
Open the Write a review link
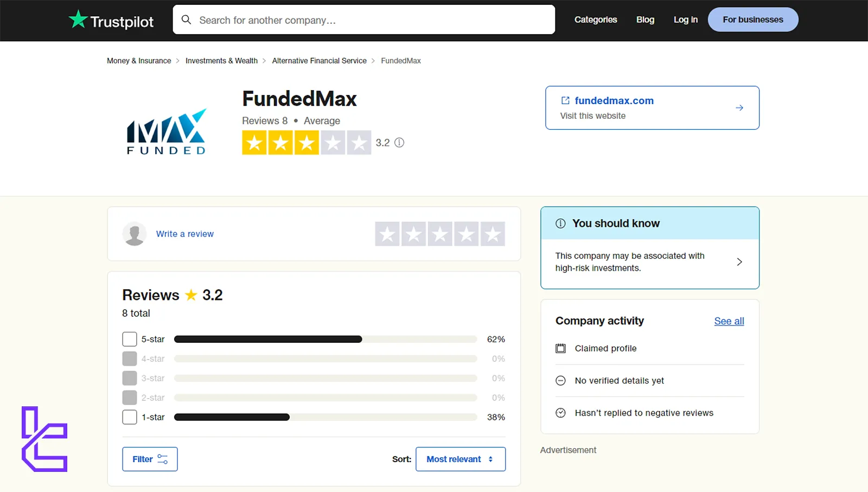click(x=184, y=234)
